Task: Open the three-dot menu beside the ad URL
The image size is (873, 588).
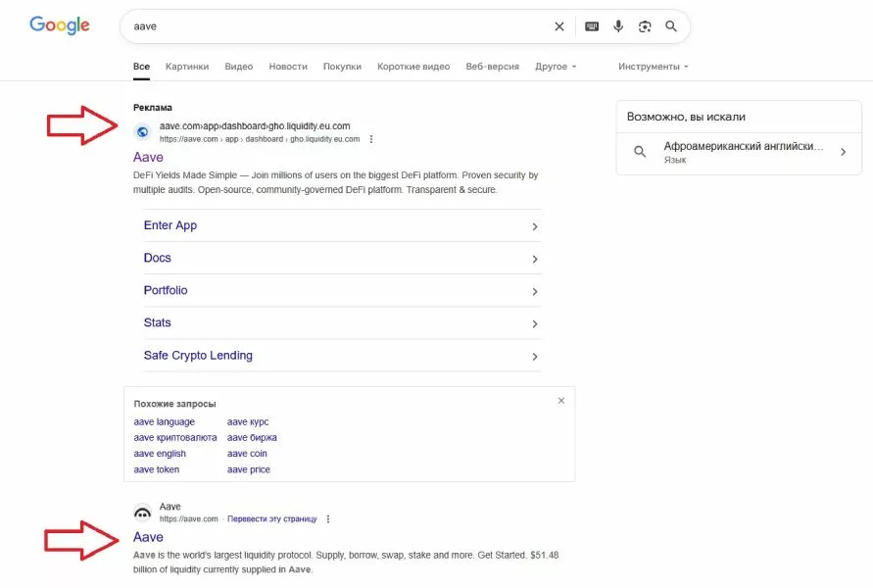Action: click(371, 139)
